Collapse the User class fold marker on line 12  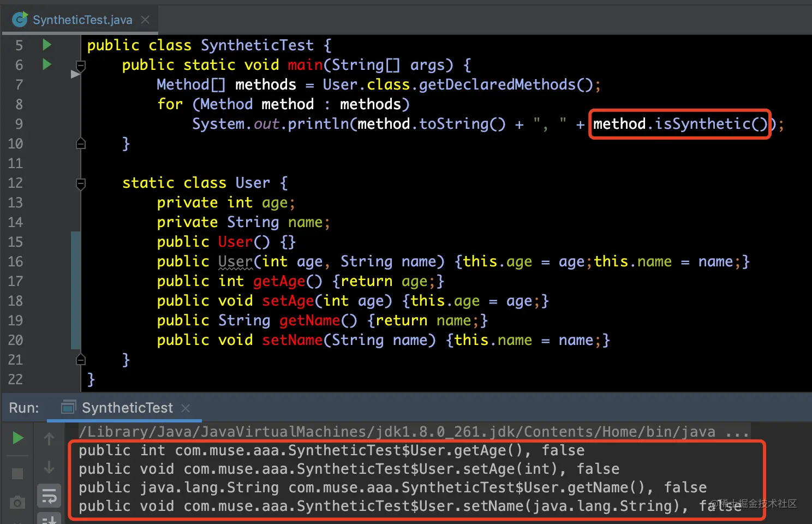[x=81, y=184]
